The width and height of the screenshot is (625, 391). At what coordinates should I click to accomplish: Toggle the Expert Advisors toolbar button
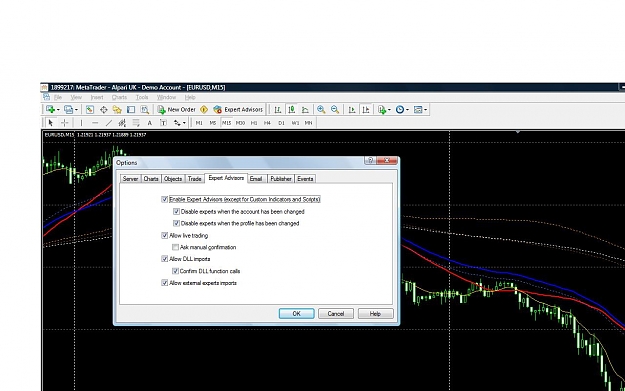[238, 109]
